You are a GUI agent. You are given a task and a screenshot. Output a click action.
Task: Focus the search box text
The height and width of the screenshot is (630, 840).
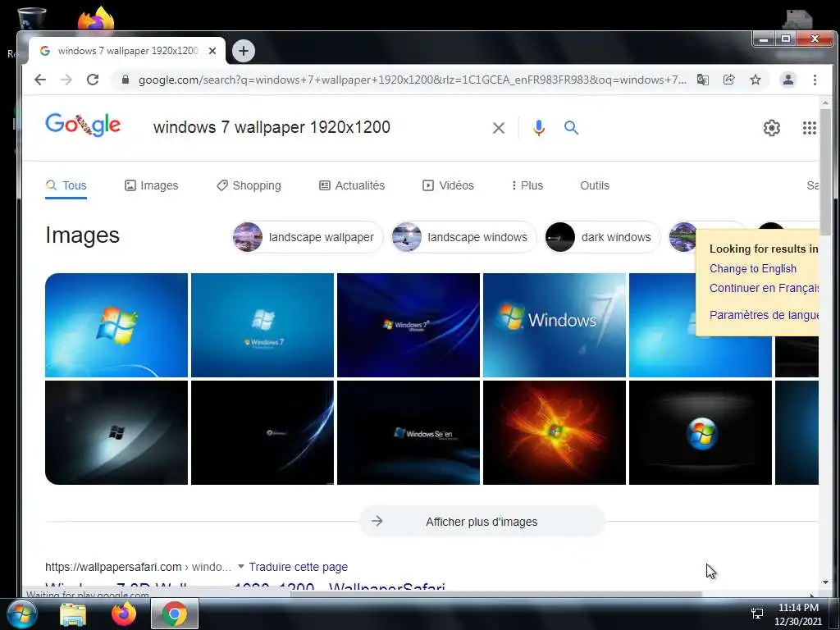click(x=272, y=127)
